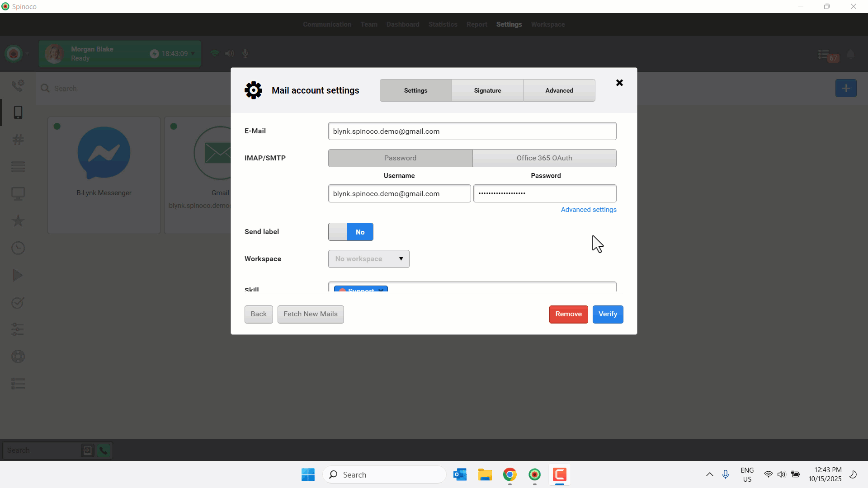The image size is (868, 488).
Task: Select Password IMAP/SMTP authentication option
Action: (x=400, y=158)
